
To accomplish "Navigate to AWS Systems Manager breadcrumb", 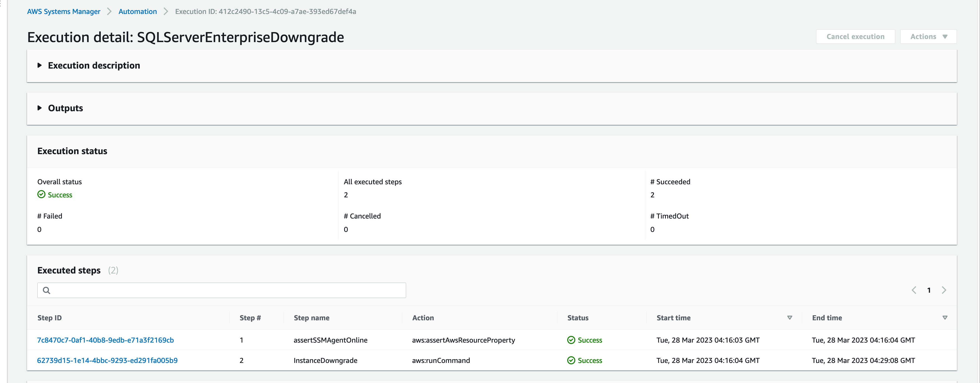I will (x=64, y=11).
